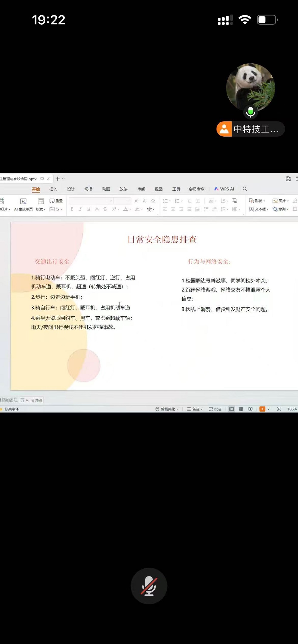298x644 pixels.
Task: Close the pptx document tab
Action: (x=48, y=179)
